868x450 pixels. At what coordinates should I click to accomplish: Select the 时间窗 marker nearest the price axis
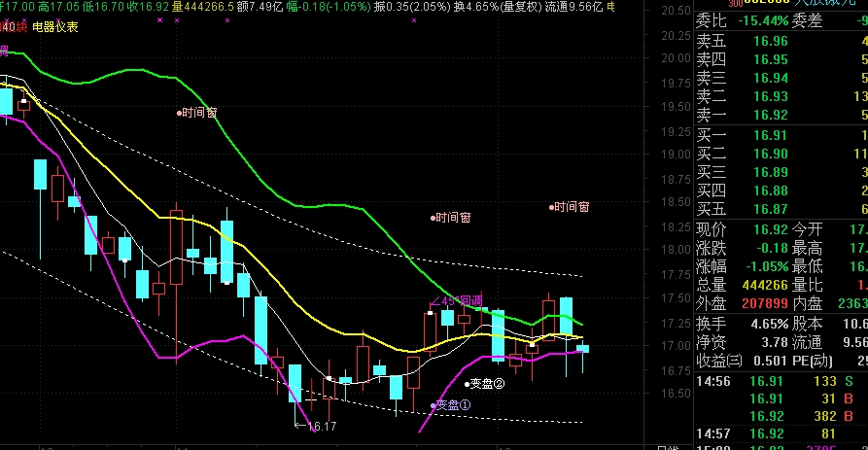pos(569,207)
